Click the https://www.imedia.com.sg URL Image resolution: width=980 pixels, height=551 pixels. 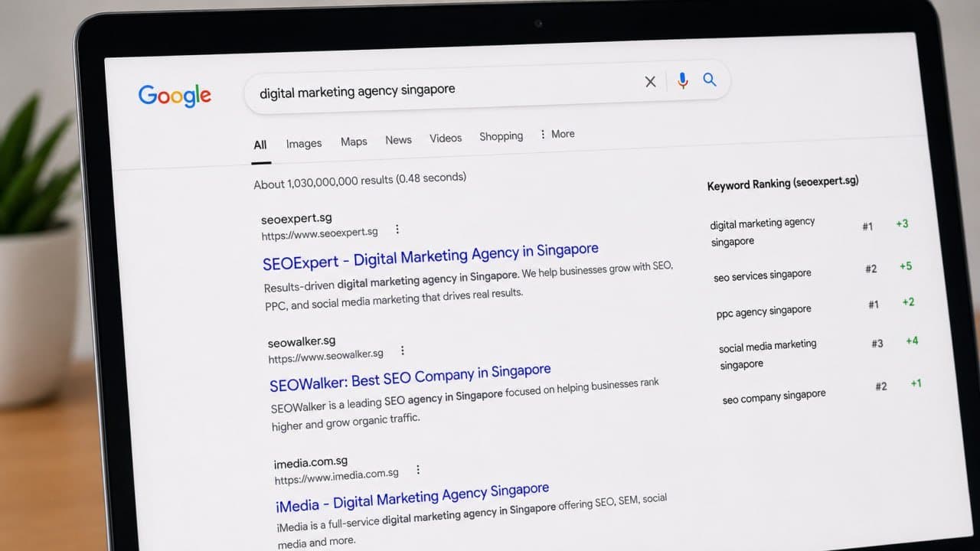coord(336,476)
